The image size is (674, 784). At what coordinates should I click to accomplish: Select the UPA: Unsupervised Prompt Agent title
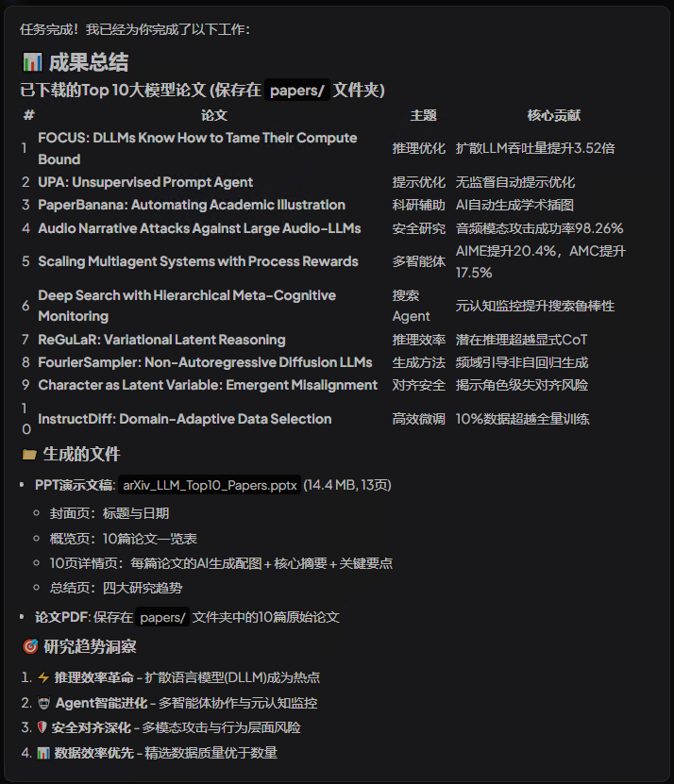pos(145,182)
